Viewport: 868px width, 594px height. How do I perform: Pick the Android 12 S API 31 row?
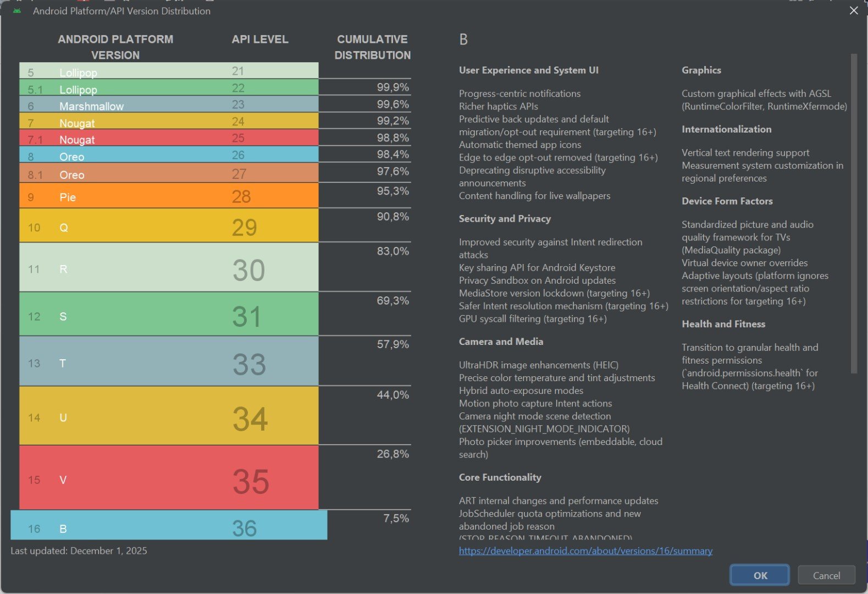[x=169, y=314]
